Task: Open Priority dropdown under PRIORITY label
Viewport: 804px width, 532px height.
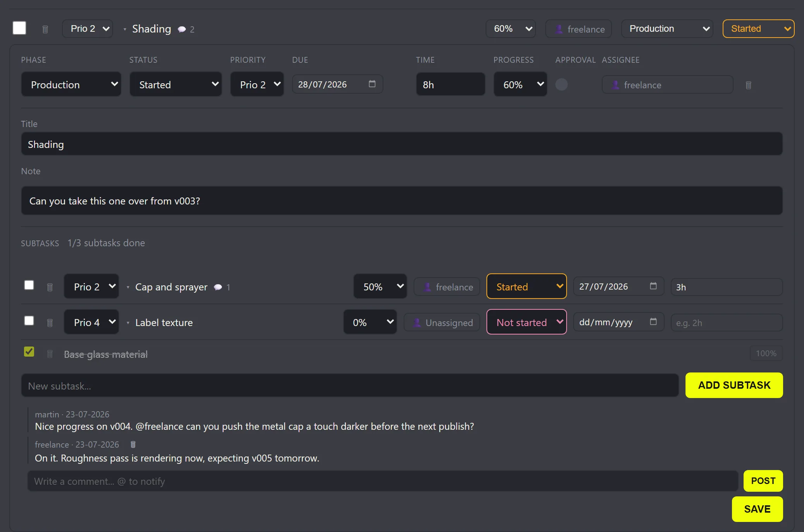Action: (x=257, y=84)
